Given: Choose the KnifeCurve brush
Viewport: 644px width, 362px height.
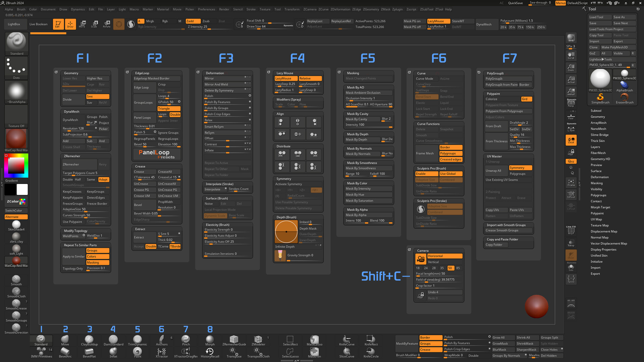Looking at the screenshot, I should click(x=346, y=340).
